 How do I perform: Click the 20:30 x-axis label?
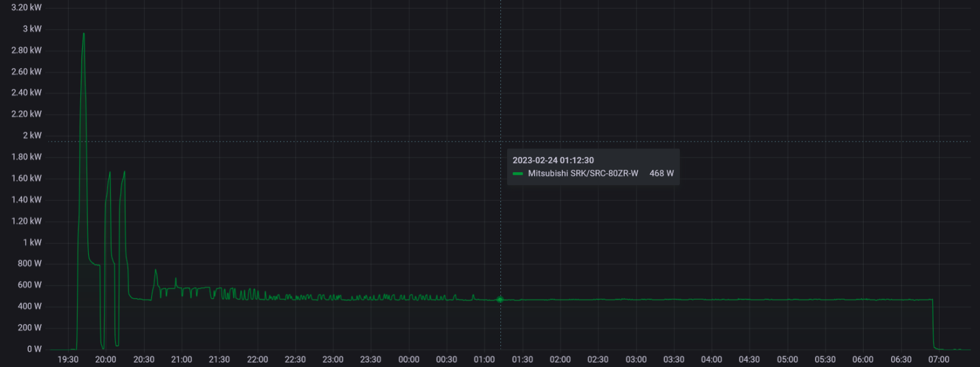click(144, 360)
